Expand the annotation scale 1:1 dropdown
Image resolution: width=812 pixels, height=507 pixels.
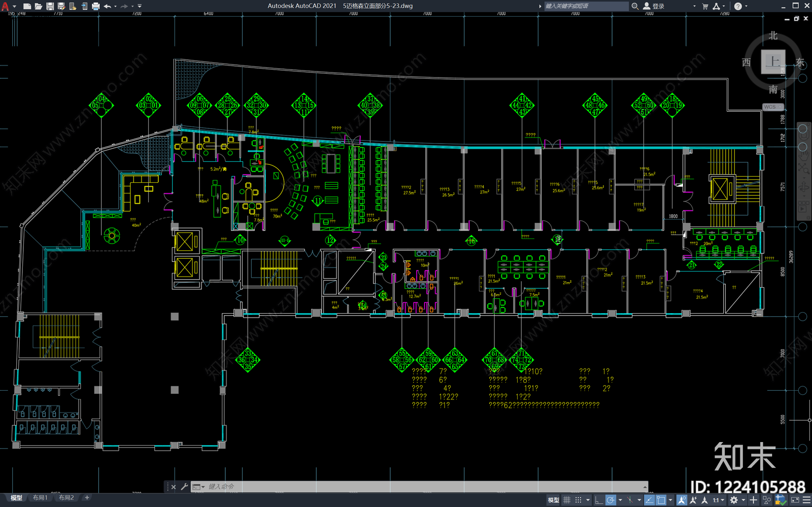click(x=718, y=500)
